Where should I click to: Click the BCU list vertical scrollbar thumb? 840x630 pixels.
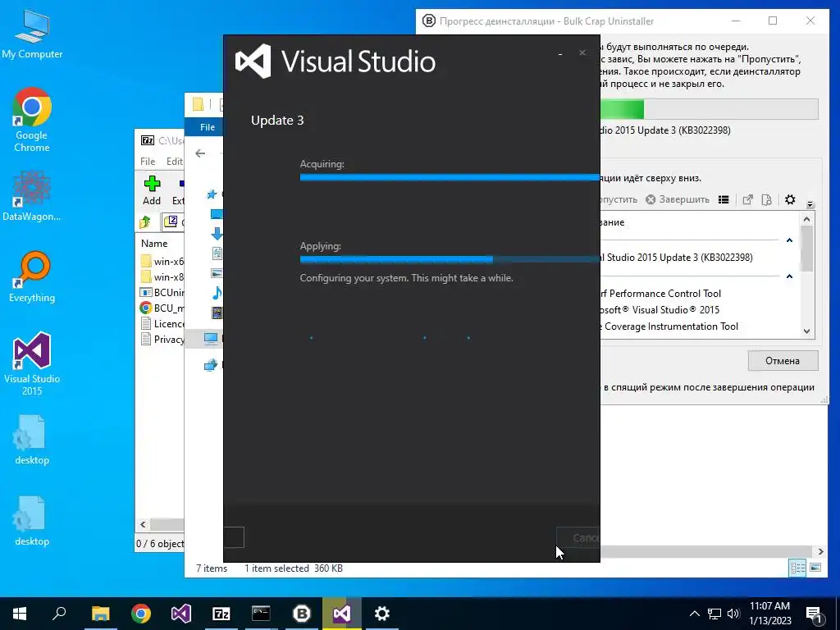(807, 249)
